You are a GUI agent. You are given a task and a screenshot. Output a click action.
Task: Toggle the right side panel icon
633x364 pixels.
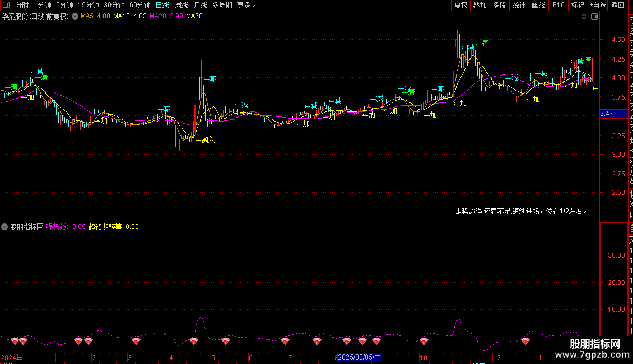coord(594,17)
